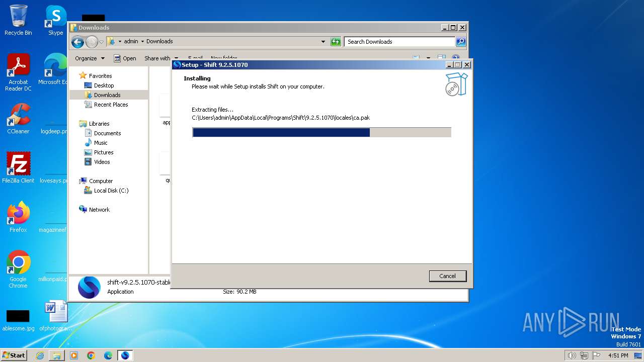
Task: Click admin breadcrumb in address bar
Action: pyautogui.click(x=131, y=42)
